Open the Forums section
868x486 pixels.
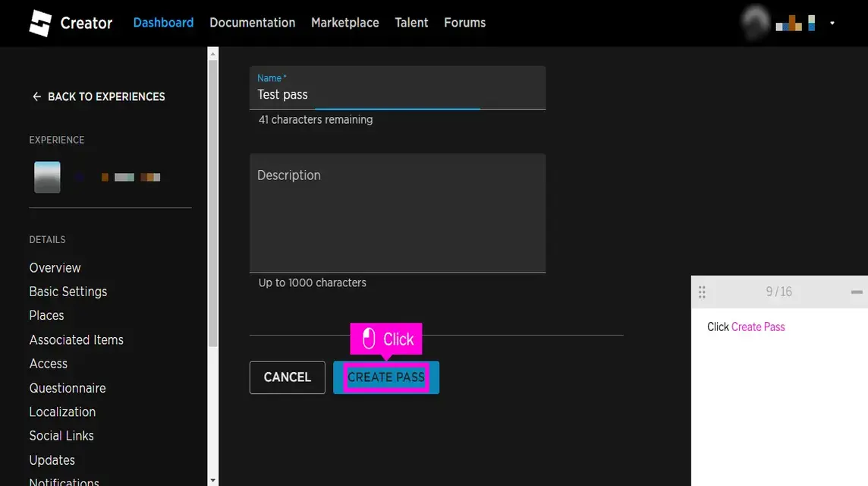click(x=464, y=23)
